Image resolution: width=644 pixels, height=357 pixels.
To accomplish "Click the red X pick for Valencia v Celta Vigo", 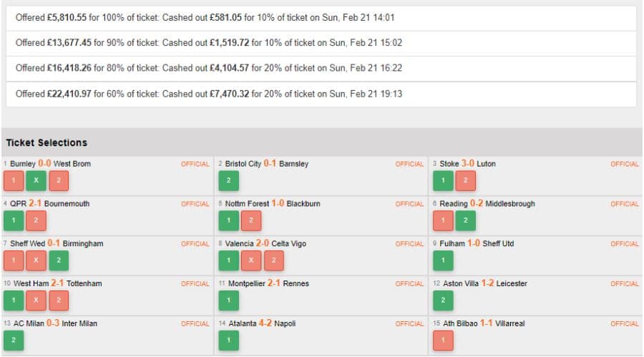I will pos(250,261).
